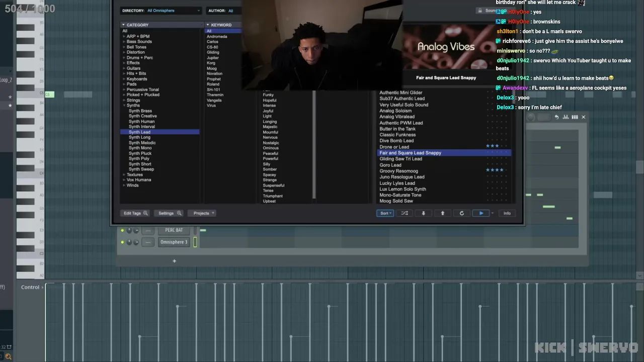Open the Directory dropdown
Screen dimensions: 644x362
tap(161, 11)
